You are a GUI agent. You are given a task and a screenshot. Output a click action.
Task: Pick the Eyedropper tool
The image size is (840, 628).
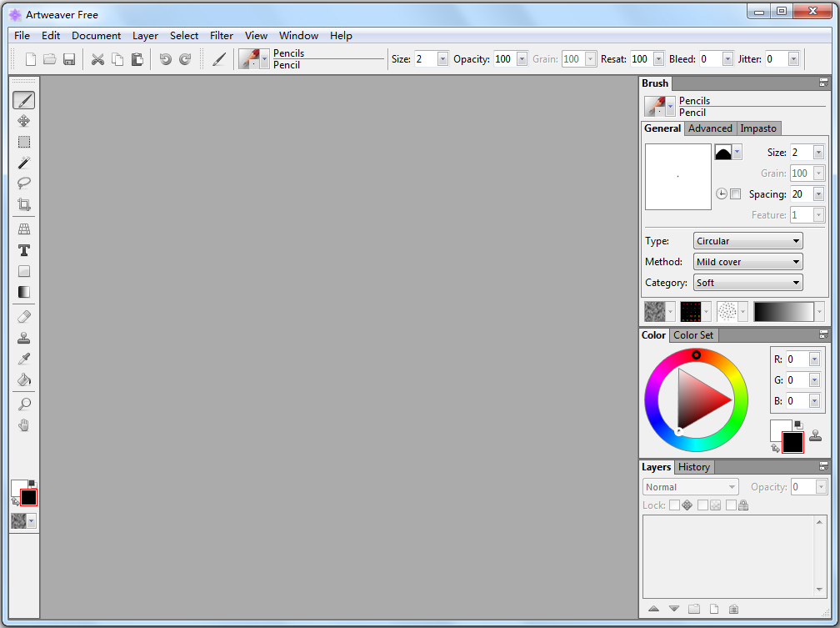[x=23, y=358]
